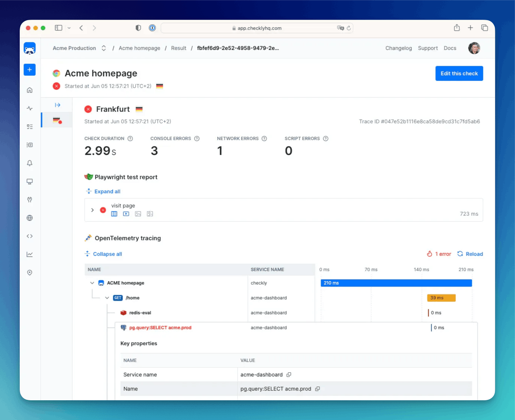Open the heartbeat activity sidebar icon

coord(30,108)
